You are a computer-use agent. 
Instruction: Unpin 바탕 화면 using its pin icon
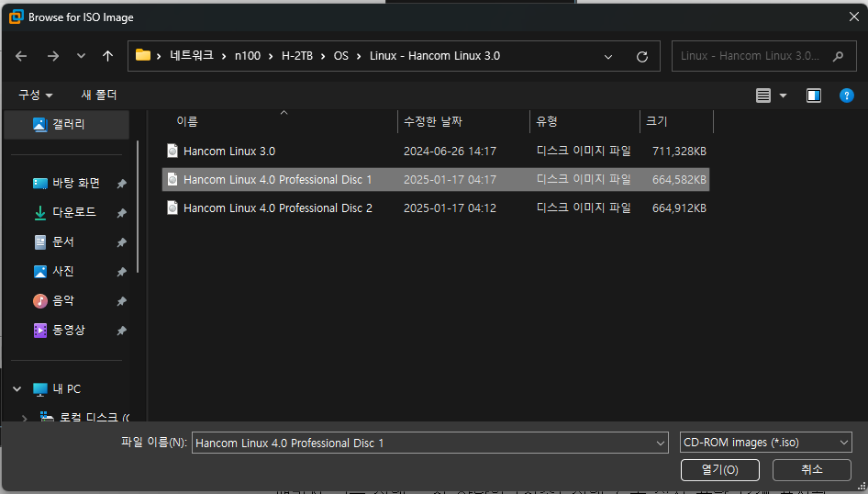[x=121, y=184]
